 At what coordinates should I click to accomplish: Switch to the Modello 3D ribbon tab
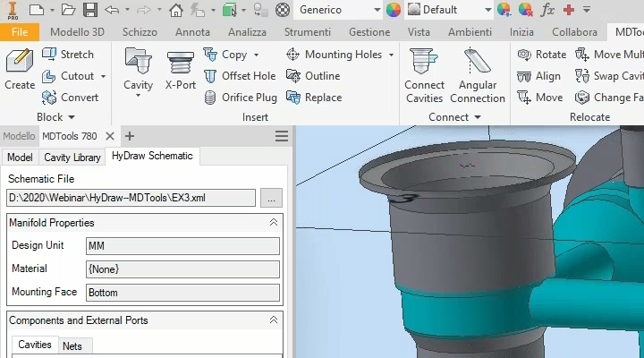77,32
